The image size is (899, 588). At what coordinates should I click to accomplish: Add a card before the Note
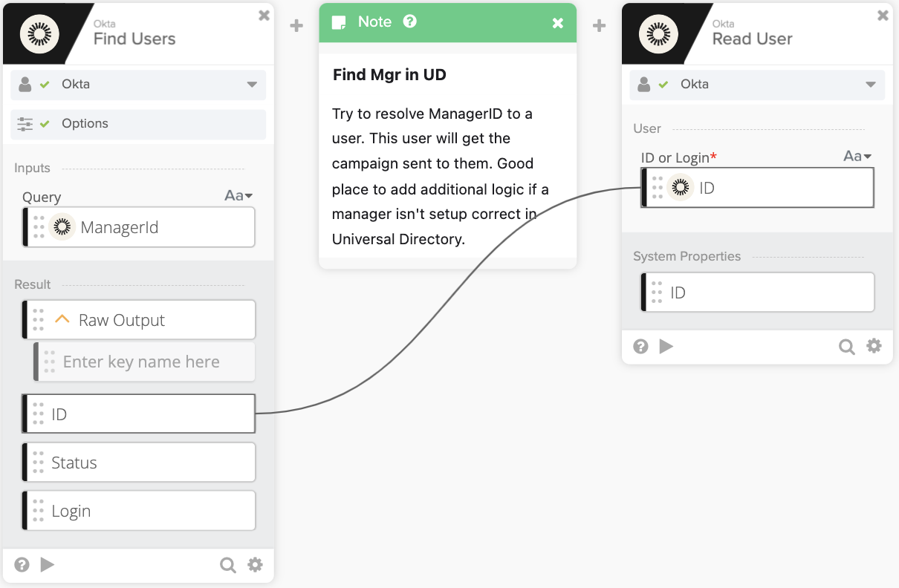click(x=296, y=26)
